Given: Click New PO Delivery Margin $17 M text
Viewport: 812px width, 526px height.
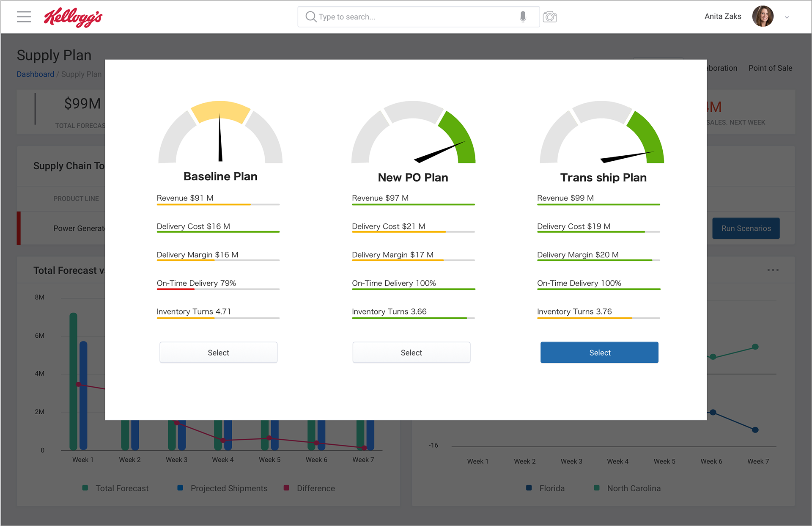Looking at the screenshot, I should click(x=392, y=255).
